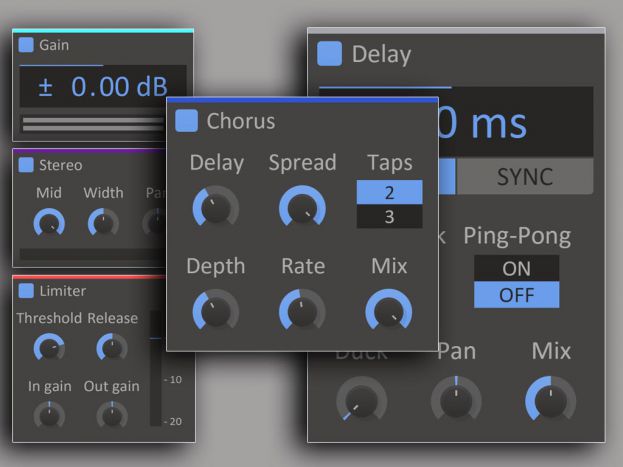623x467 pixels.
Task: Click the Chorus Mix knob
Action: (388, 310)
